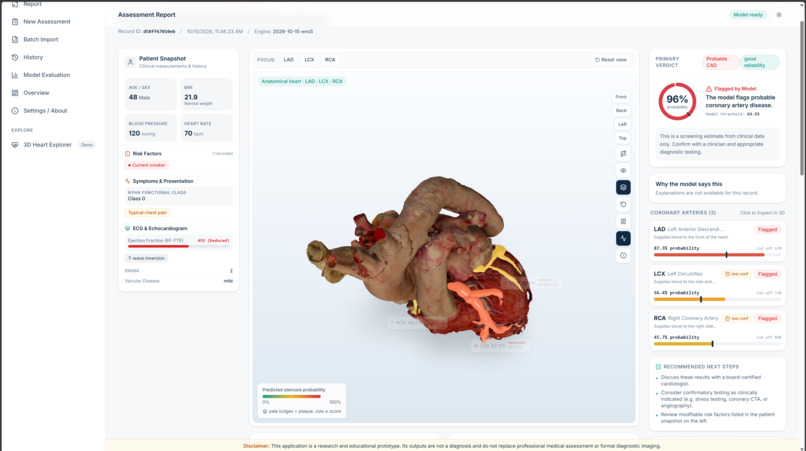806x451 pixels.
Task: Launch the 3D Heart Explorer
Action: tap(47, 145)
